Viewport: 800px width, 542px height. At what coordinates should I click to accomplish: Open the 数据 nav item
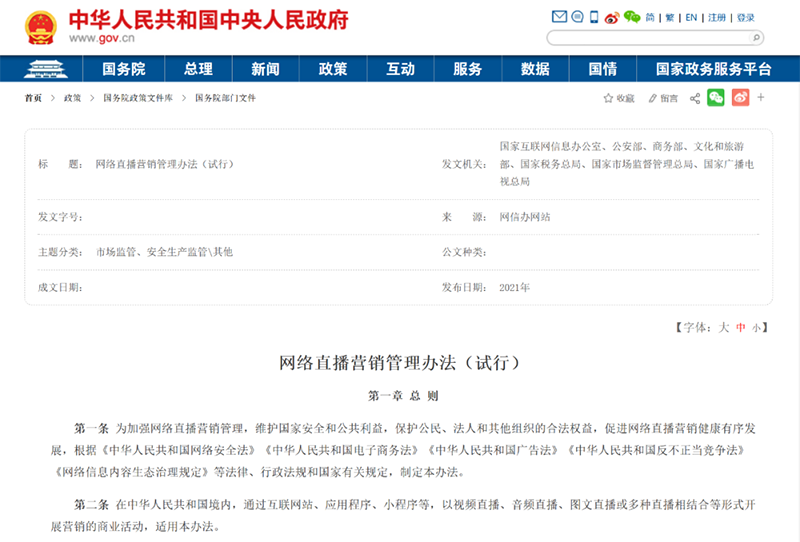(x=535, y=69)
